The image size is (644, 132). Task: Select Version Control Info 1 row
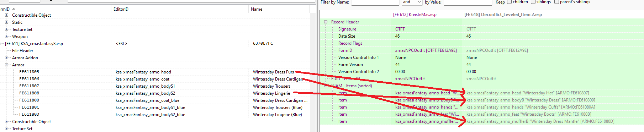(x=358, y=57)
